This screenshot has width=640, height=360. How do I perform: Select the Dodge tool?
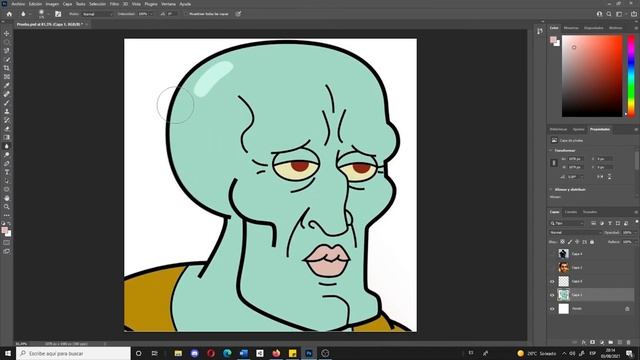pyautogui.click(x=7, y=155)
